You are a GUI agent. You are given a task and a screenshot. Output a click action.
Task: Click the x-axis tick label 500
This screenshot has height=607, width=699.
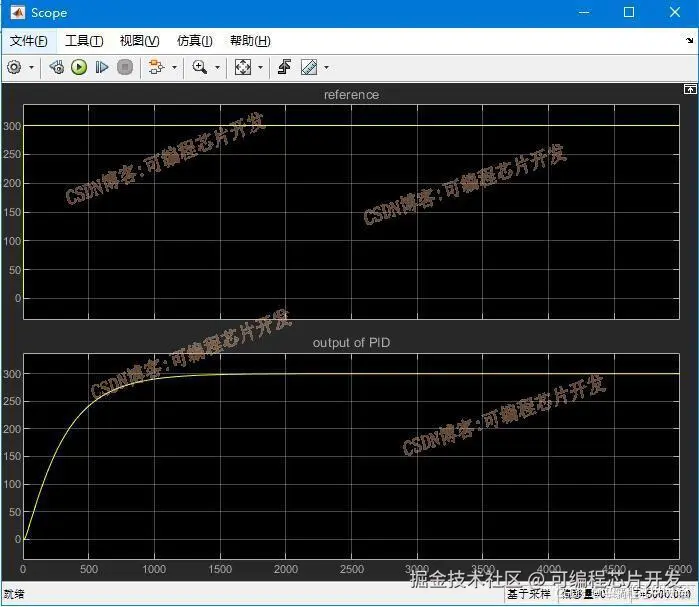point(89,569)
